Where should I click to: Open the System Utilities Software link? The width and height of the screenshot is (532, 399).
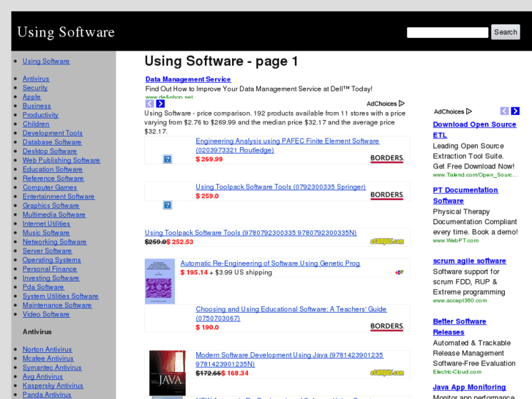(61, 296)
